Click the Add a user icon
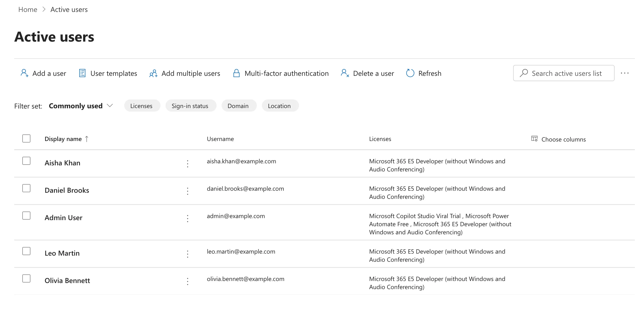644x317 pixels. click(24, 73)
